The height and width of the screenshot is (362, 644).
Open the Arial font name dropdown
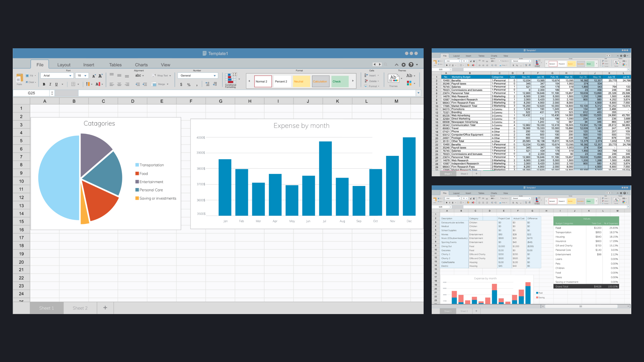(57, 76)
